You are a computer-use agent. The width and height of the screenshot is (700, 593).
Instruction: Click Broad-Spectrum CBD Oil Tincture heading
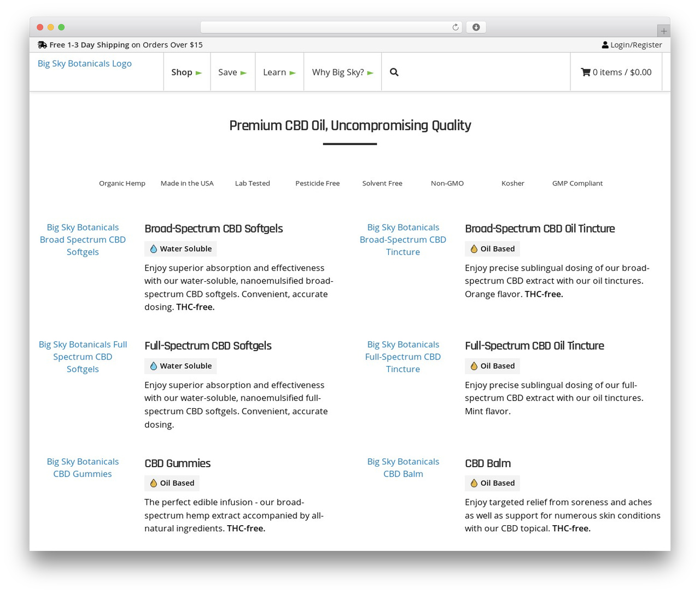[x=540, y=229]
